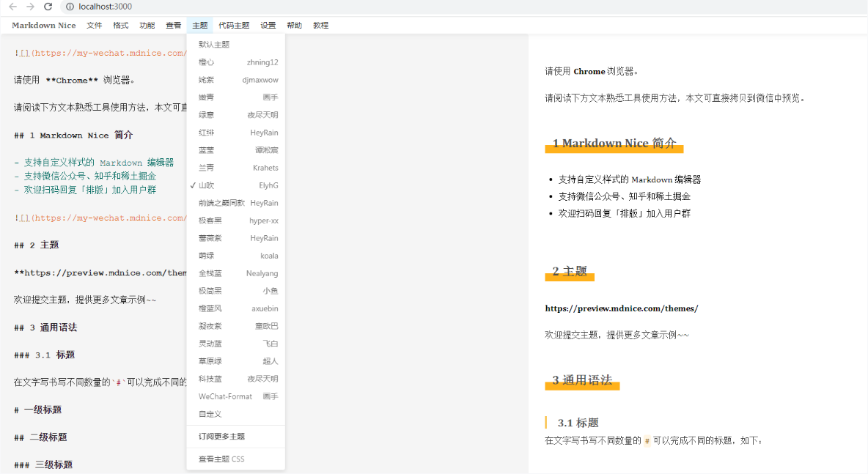Select the 橙心 theme by zhning12
Viewport: 868px width, 474px height.
236,62
